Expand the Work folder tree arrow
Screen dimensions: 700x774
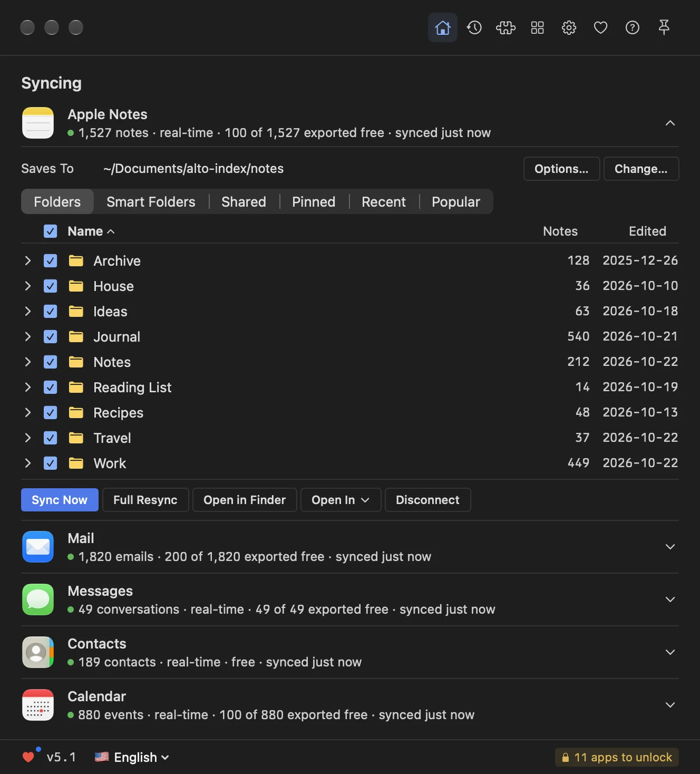[28, 463]
